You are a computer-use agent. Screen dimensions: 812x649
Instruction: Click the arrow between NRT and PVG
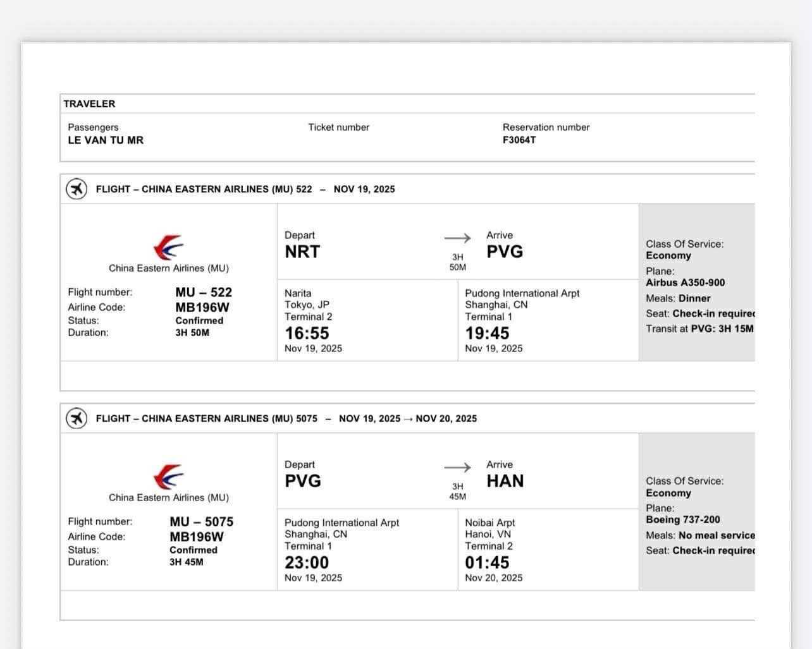457,238
